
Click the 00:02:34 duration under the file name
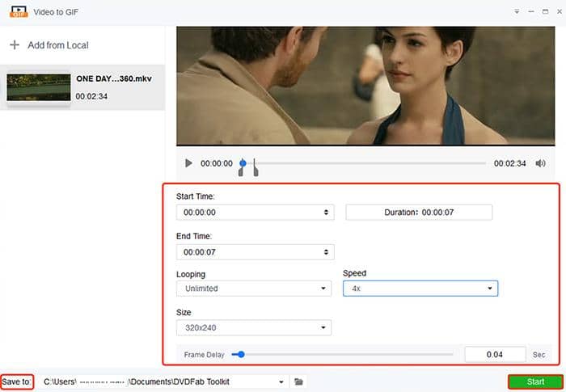pos(91,96)
